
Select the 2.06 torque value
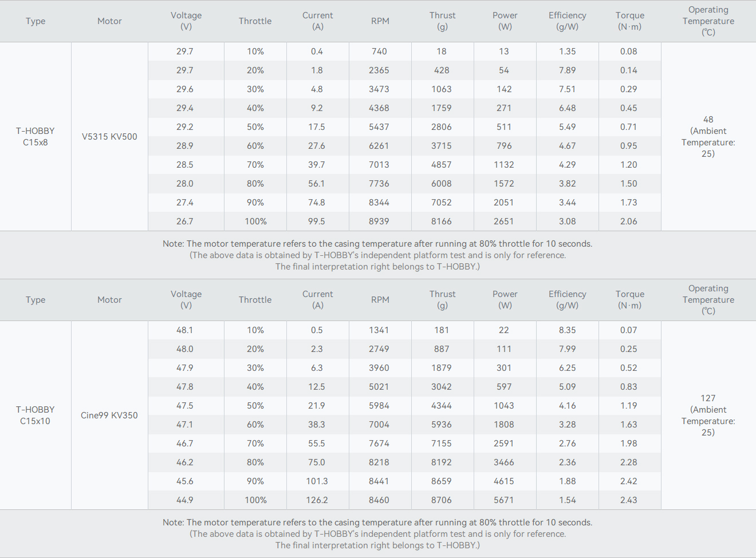tap(629, 221)
